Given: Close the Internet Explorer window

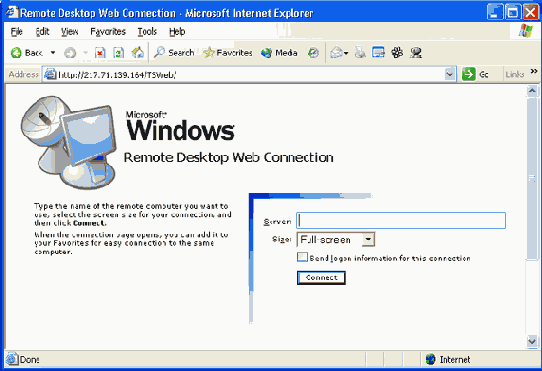Looking at the screenshot, I should (531, 12).
